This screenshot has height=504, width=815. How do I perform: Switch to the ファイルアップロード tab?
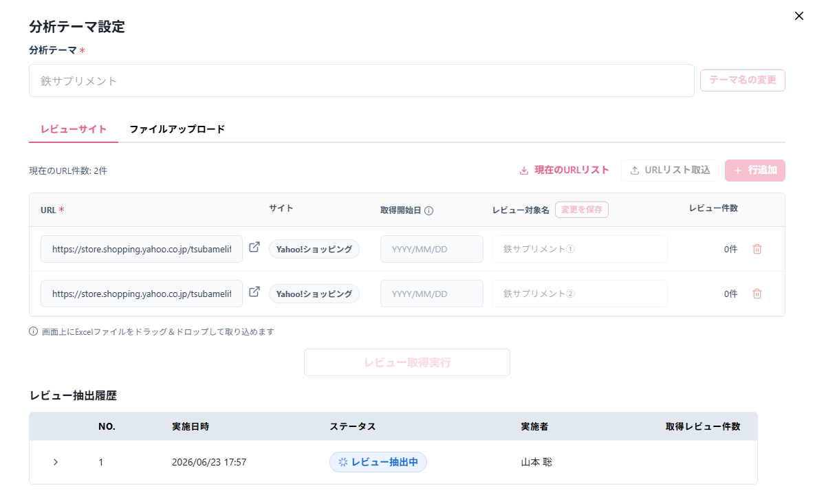[x=177, y=129]
